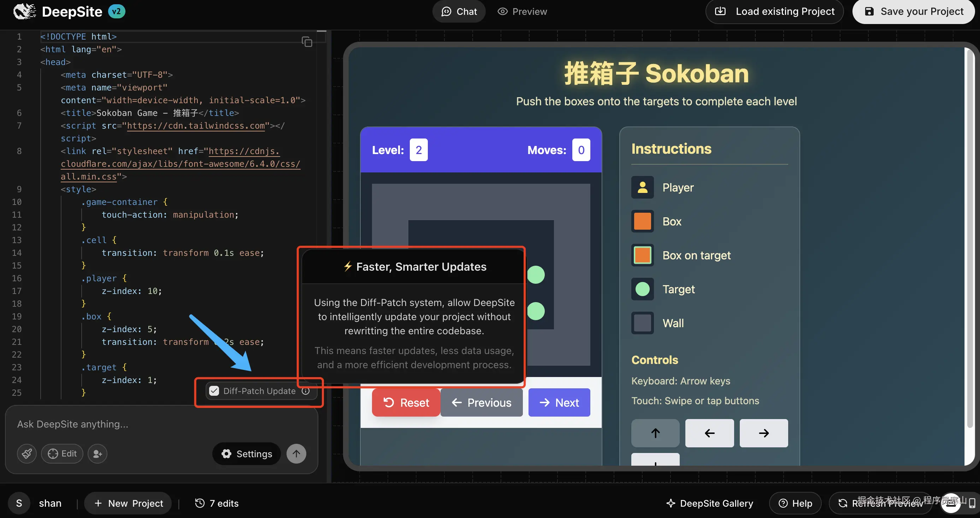Switch to the Preview tab
The image size is (980, 518).
[522, 11]
